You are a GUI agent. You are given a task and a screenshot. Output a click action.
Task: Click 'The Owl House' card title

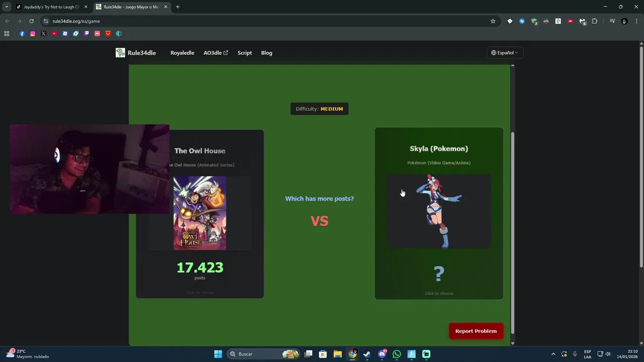point(200,151)
